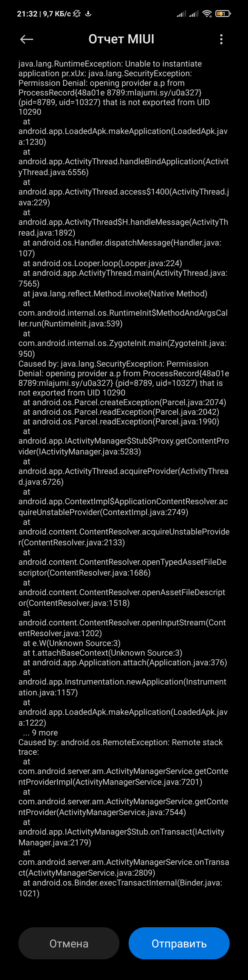The width and height of the screenshot is (248, 980).
Task: Tap the clock showing 21:32
Action: click(x=27, y=14)
